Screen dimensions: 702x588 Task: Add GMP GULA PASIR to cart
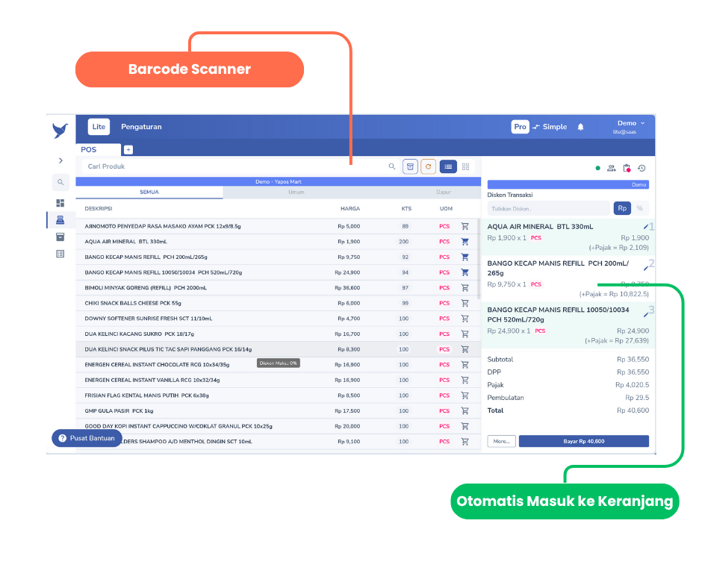465,411
